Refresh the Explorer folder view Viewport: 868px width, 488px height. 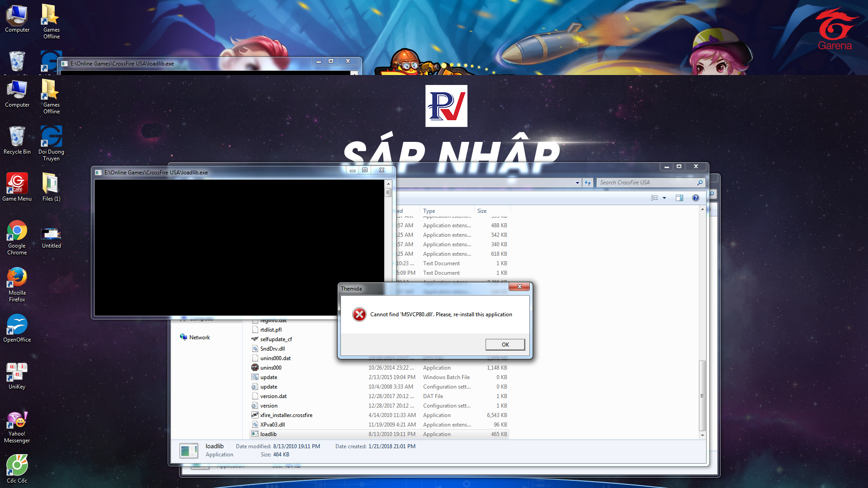[587, 183]
